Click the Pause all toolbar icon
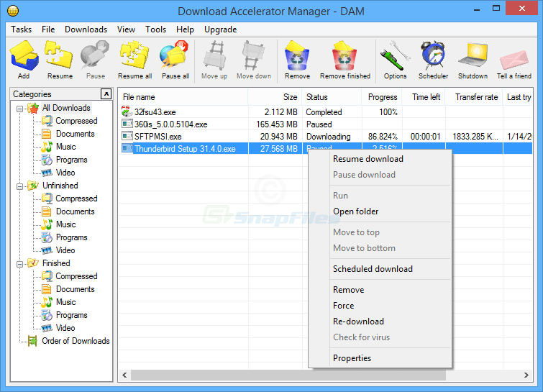The width and height of the screenshot is (543, 392). click(x=174, y=55)
